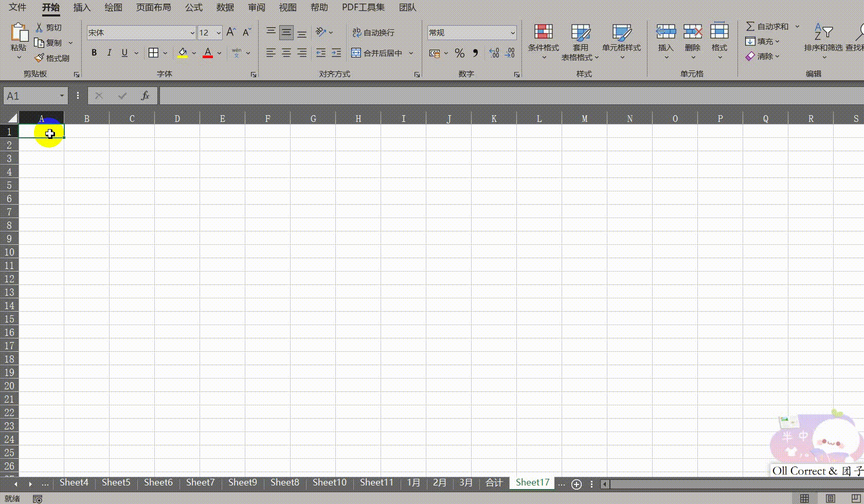Increase font size with large A icon

click(231, 32)
